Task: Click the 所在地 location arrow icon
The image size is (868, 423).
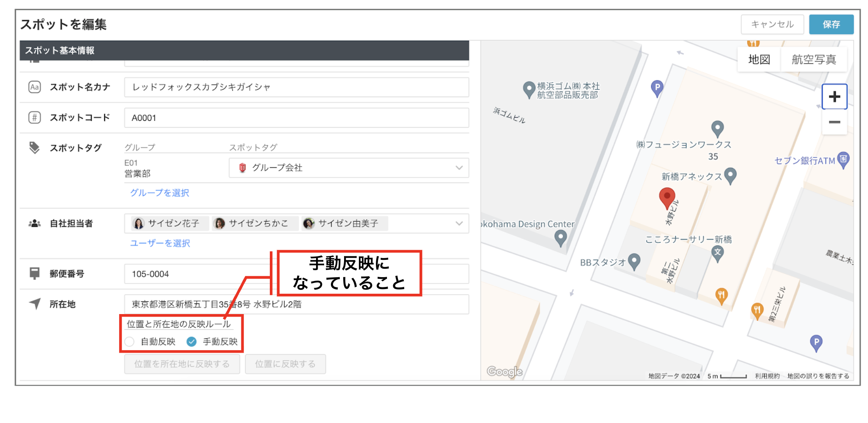Action: coord(35,303)
